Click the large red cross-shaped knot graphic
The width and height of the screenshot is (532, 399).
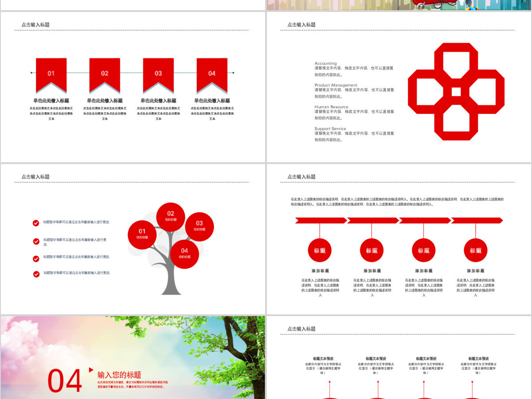click(x=456, y=92)
